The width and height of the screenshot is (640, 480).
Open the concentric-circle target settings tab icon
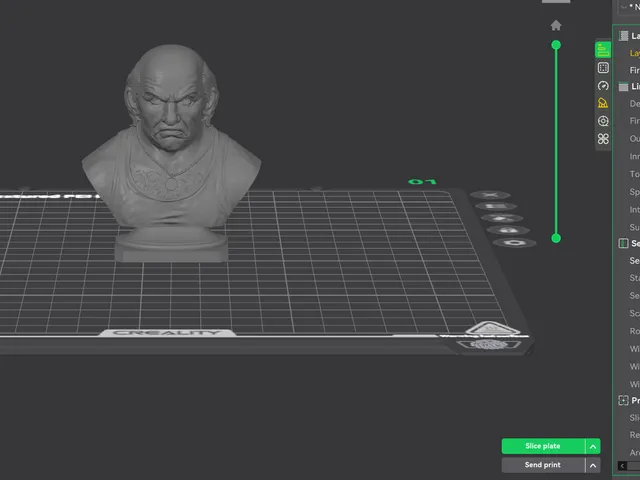point(603,121)
